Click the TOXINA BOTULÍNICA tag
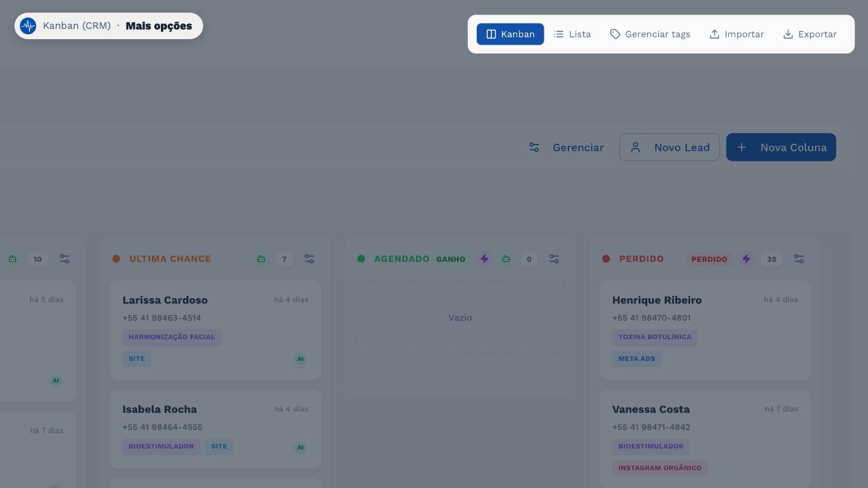868x488 pixels. click(x=655, y=337)
